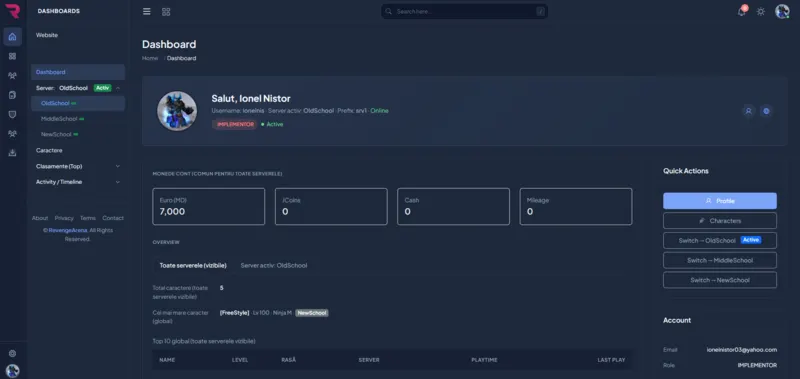Image resolution: width=800 pixels, height=379 pixels.
Task: Collapse the Server: OldSchool sidebar section
Action: [78, 88]
